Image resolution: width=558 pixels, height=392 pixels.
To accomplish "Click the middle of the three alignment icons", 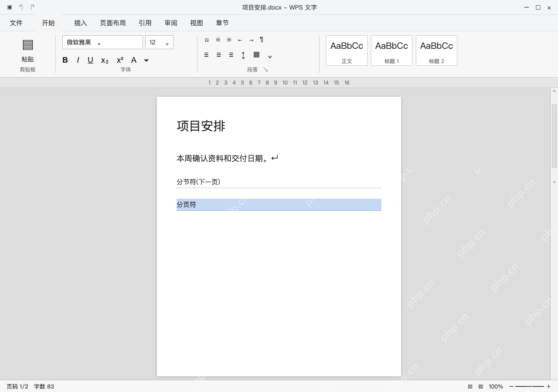I will pyautogui.click(x=218, y=55).
